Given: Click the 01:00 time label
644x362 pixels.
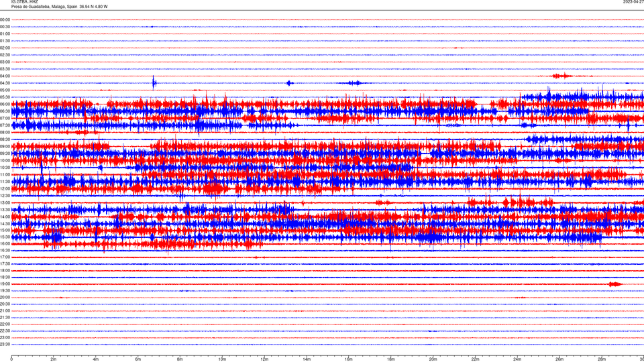Looking at the screenshot, I should 5,34.
